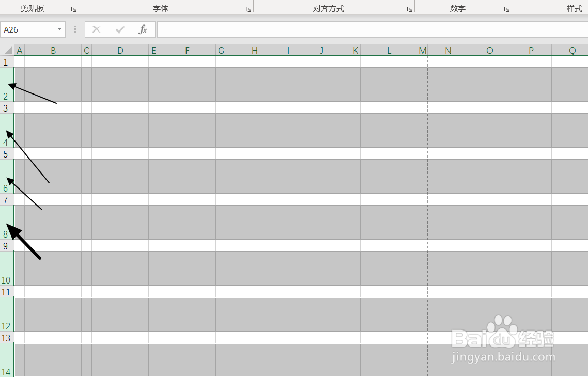Click the Name Box showing A26

point(28,29)
